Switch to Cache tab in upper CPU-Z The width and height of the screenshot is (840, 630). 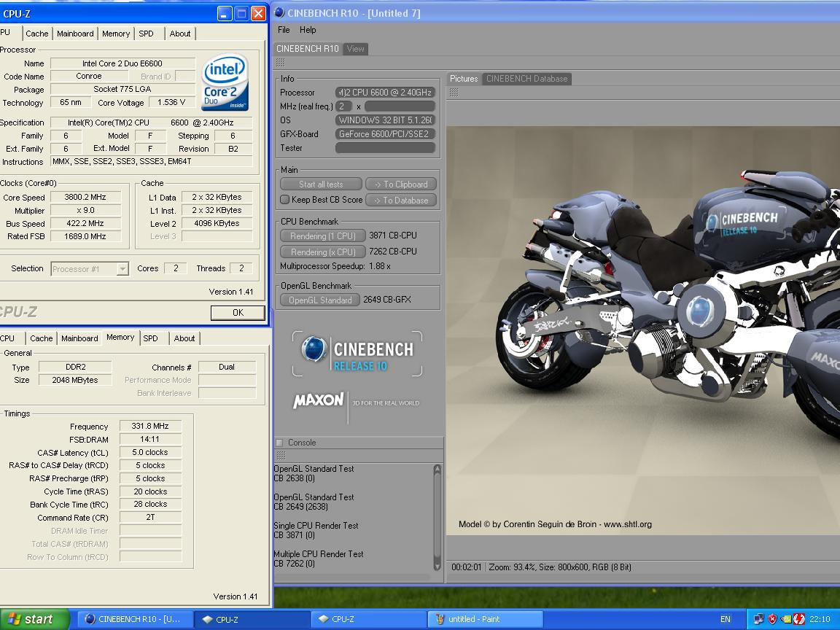37,34
